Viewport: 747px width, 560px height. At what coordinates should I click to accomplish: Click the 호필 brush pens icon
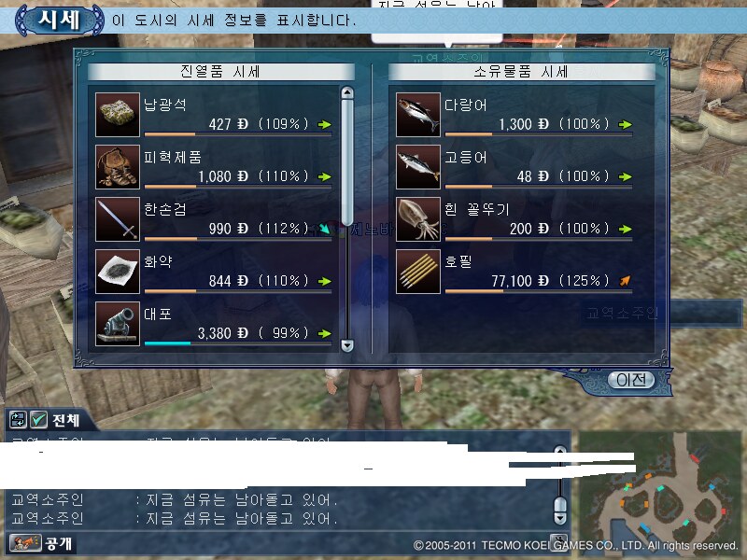pyautogui.click(x=417, y=272)
